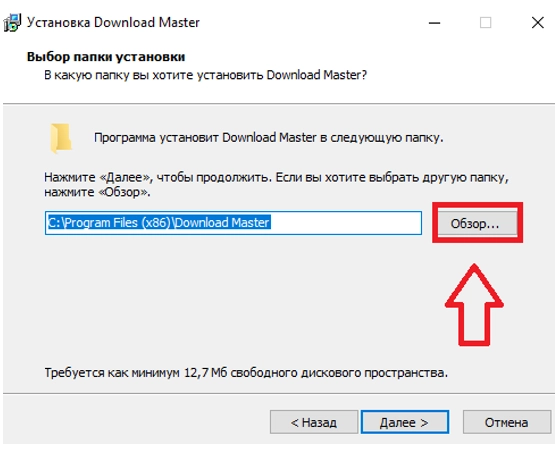Click the Download Master installer icon in title bar
Viewport: 555px width, 450px height.
(12, 23)
